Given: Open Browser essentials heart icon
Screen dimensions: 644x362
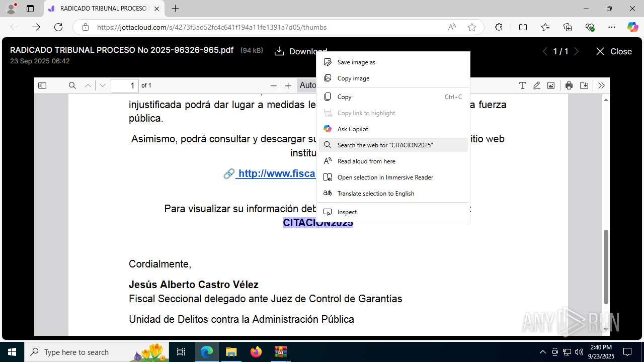Looking at the screenshot, I should point(590,27).
